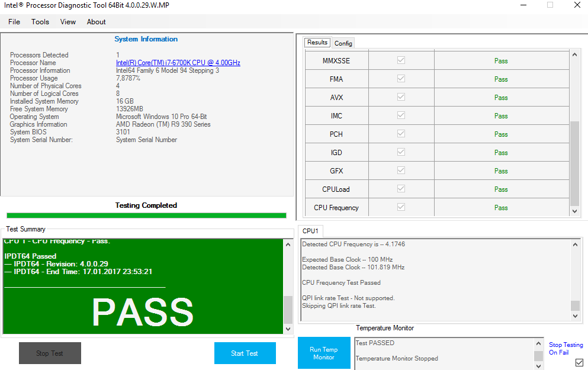Viewport: 588px width, 370px height.
Task: Click the Testing Completed status label
Action: 146,205
